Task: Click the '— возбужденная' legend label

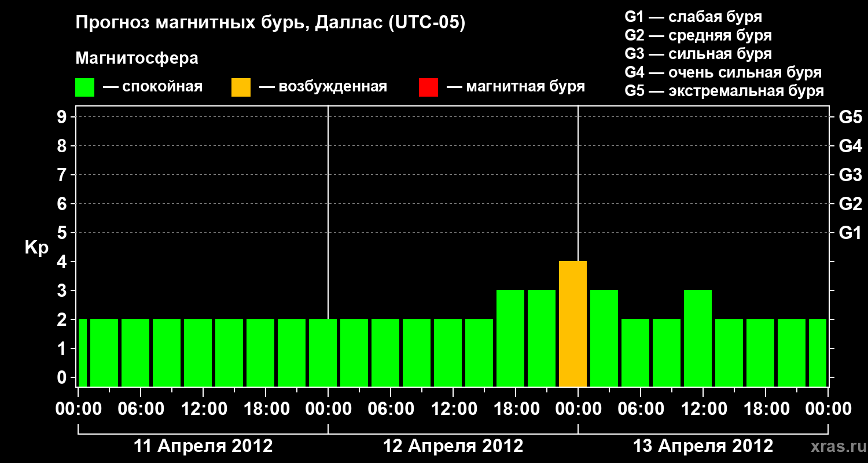Action: [323, 87]
